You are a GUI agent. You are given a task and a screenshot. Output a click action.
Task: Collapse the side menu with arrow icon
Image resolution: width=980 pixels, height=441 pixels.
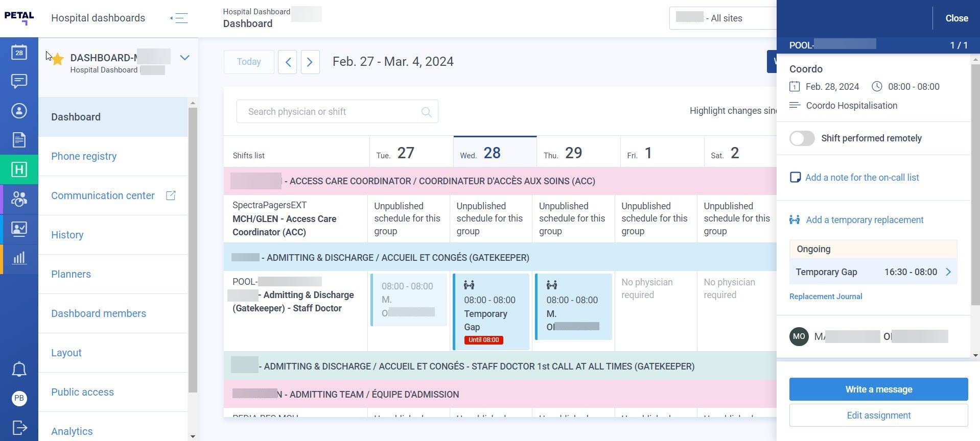tap(179, 18)
